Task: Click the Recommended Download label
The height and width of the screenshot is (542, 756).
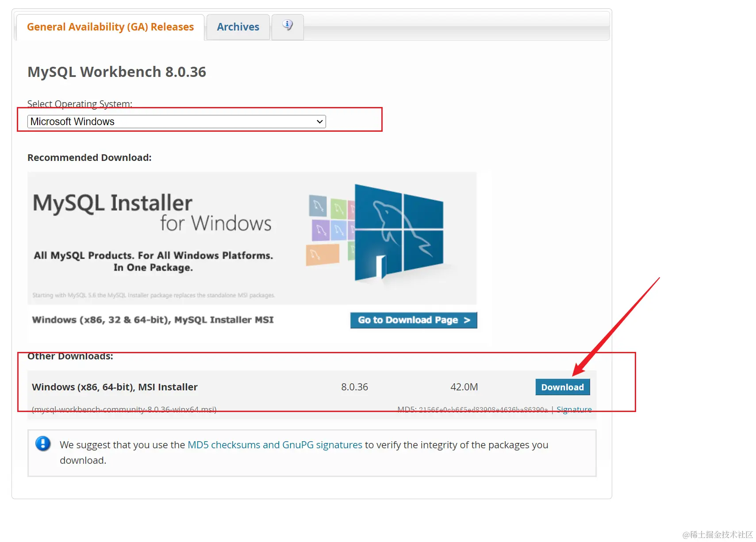Action: [89, 158]
